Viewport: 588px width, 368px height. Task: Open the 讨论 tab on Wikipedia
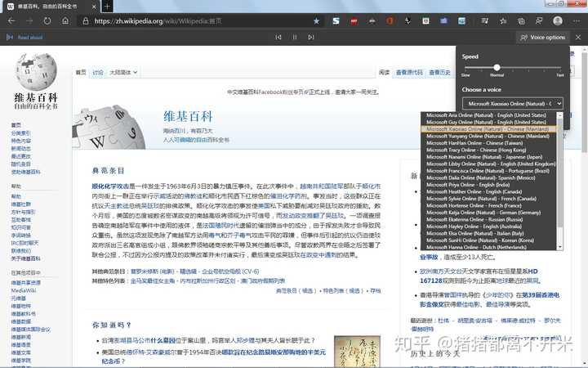pyautogui.click(x=98, y=73)
